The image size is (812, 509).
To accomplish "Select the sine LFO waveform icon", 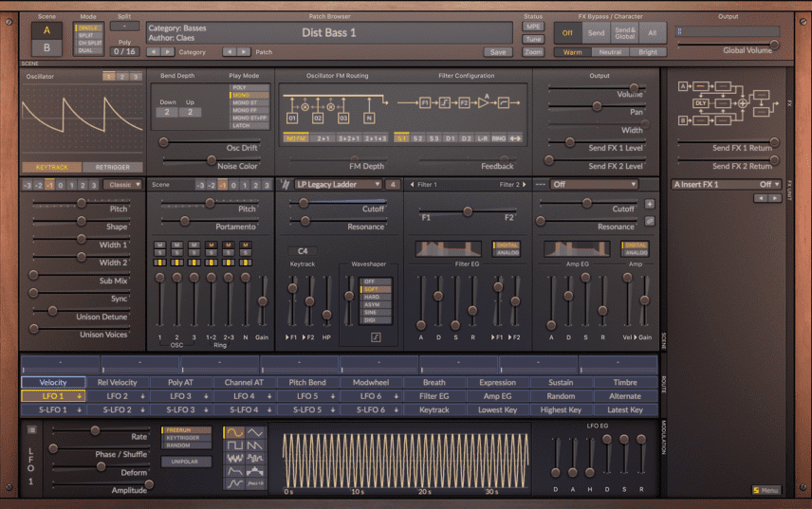I will point(234,432).
